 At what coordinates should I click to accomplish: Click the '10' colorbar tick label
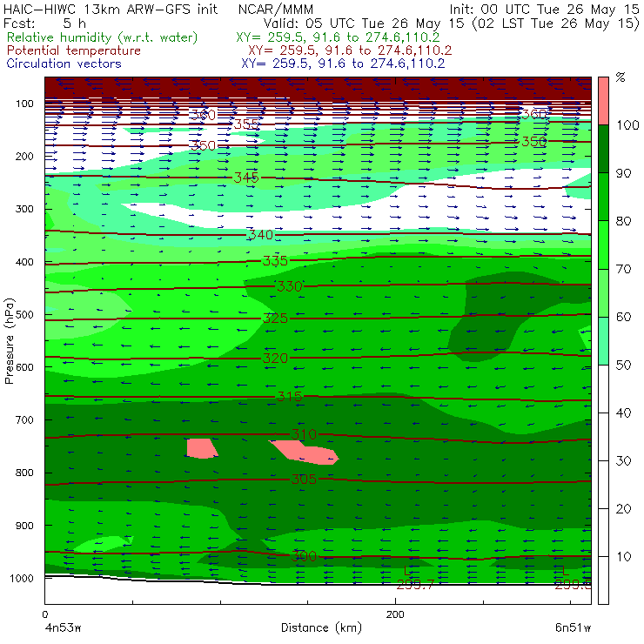tap(623, 556)
